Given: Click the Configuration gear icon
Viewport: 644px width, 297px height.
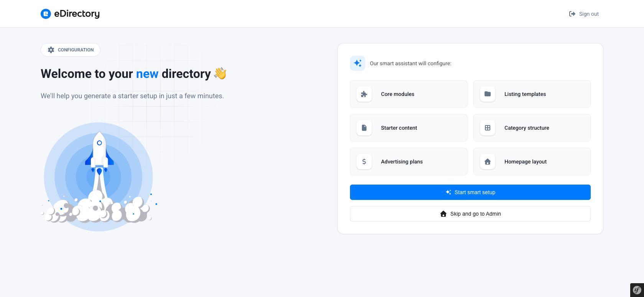Looking at the screenshot, I should point(51,50).
